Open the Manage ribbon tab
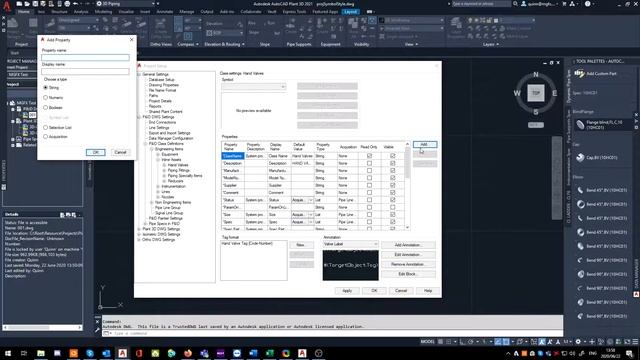The height and width of the screenshot is (360, 640). 187,12
